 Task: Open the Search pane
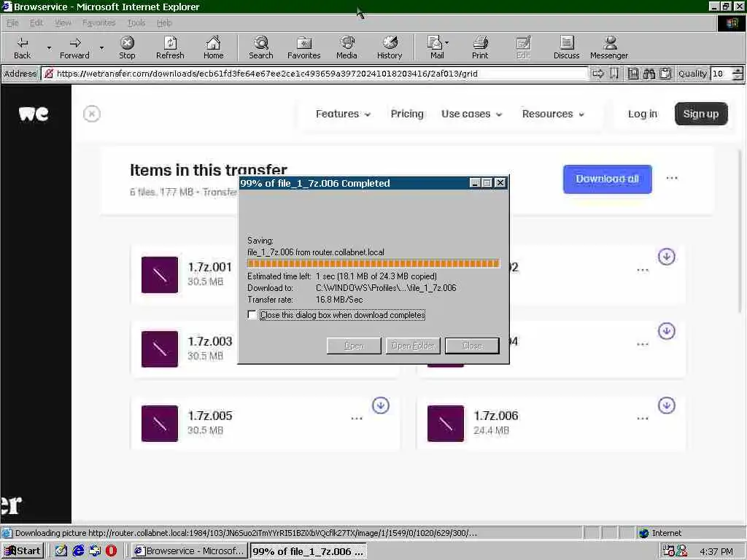coord(260,47)
